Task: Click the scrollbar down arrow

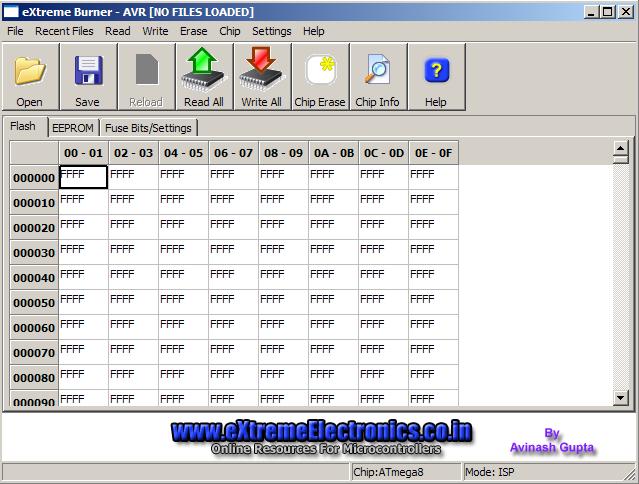Action: tap(621, 397)
